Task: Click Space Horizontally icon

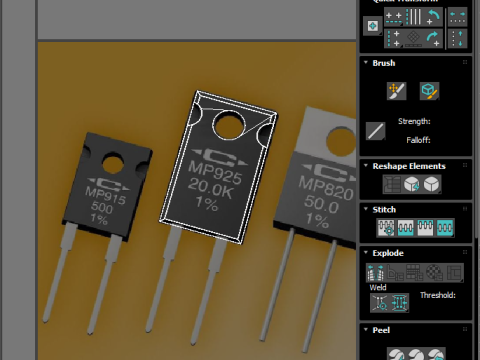Action: click(x=457, y=17)
